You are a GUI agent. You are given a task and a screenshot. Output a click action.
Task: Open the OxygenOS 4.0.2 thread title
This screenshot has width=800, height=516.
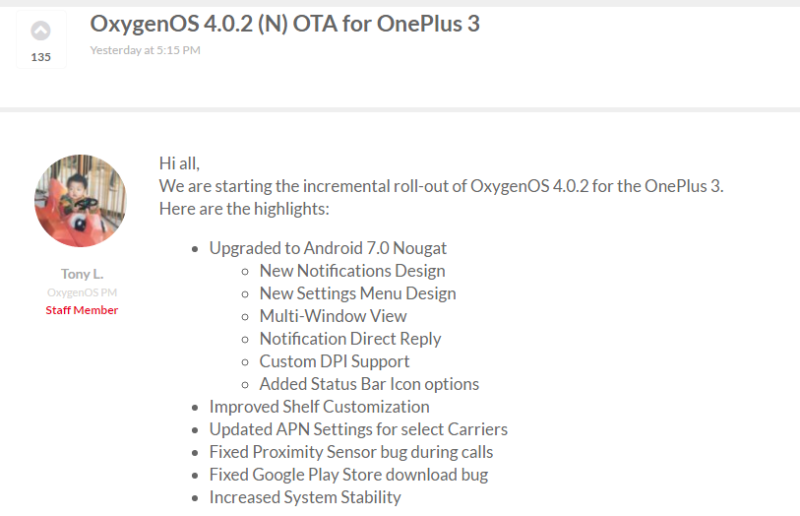[x=285, y=24]
